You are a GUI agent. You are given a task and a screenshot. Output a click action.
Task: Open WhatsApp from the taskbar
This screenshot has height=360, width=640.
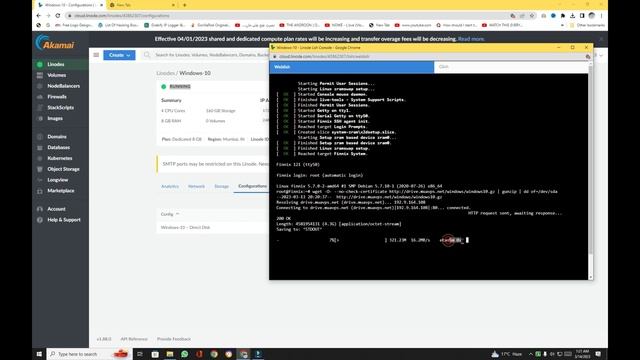[x=184, y=354]
